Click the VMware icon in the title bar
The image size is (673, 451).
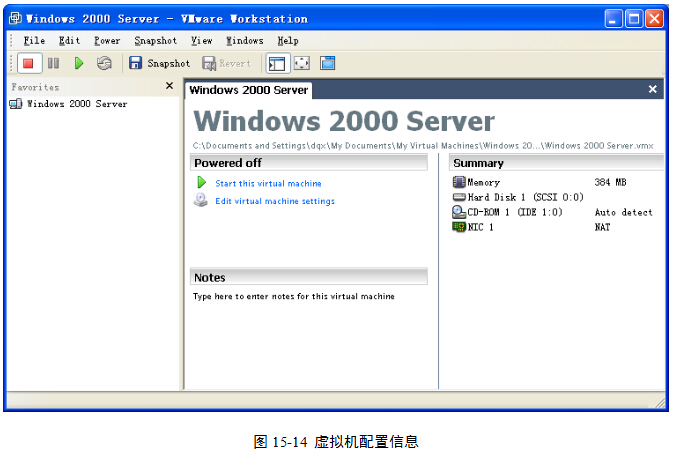pyautogui.click(x=15, y=18)
